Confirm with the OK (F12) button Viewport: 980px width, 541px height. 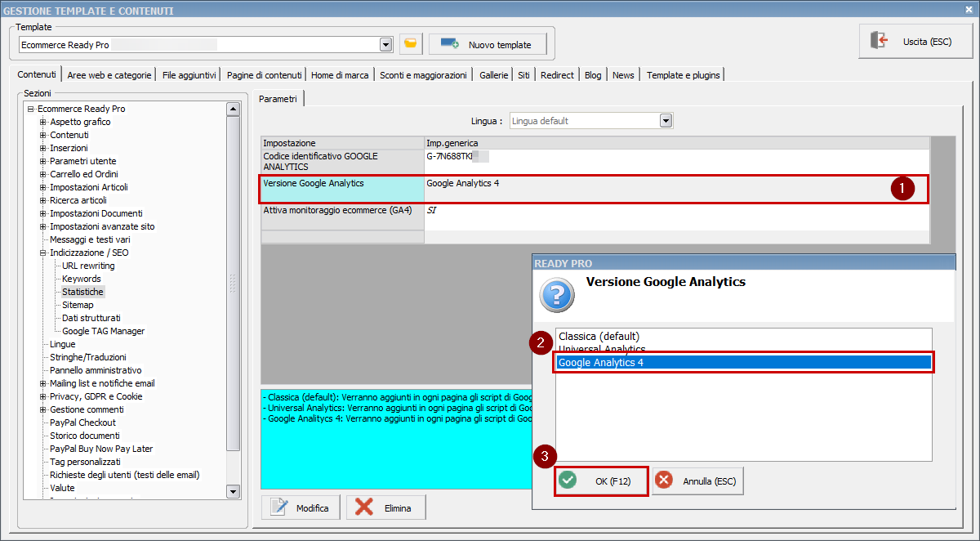coord(602,481)
